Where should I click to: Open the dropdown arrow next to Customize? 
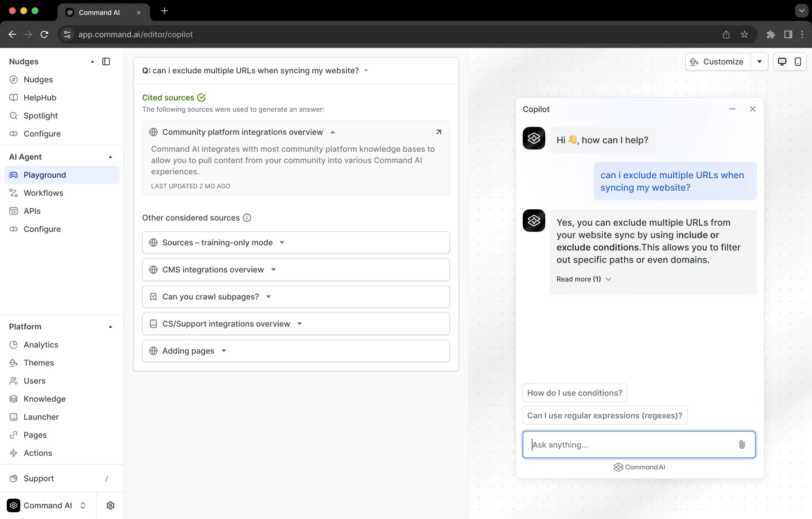point(760,61)
